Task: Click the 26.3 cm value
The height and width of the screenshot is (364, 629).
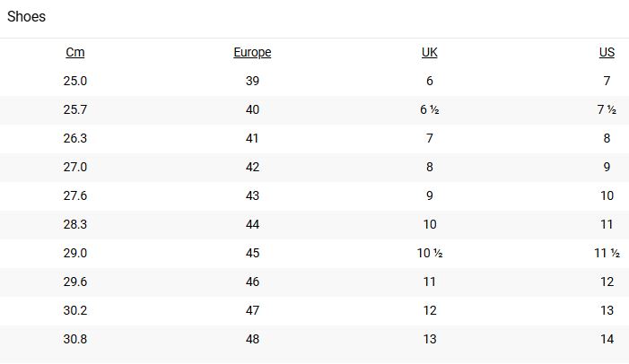Action: click(x=75, y=138)
